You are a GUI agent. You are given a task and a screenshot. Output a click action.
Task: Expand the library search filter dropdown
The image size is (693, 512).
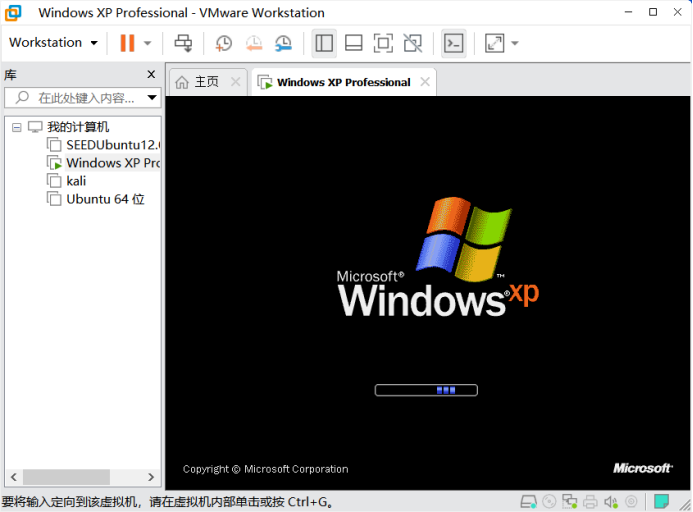point(152,98)
